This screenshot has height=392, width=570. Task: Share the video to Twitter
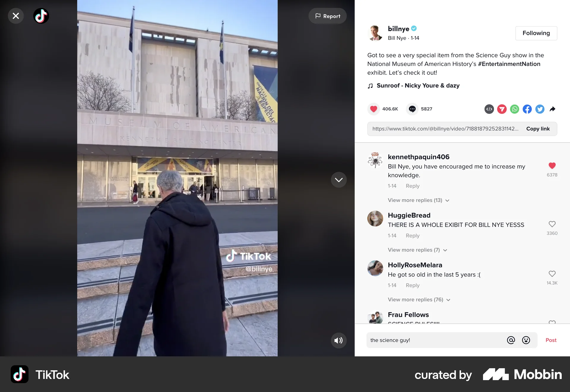(540, 109)
